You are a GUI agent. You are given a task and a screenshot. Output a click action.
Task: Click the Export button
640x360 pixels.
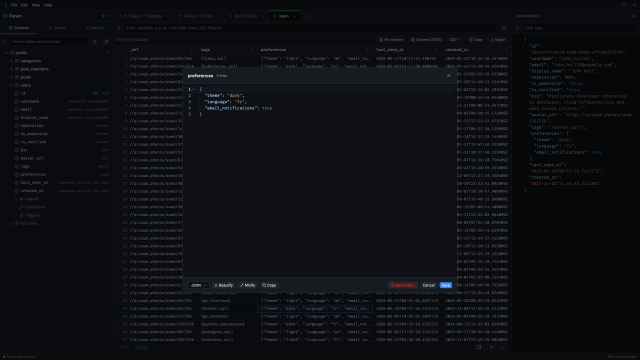coord(498,40)
